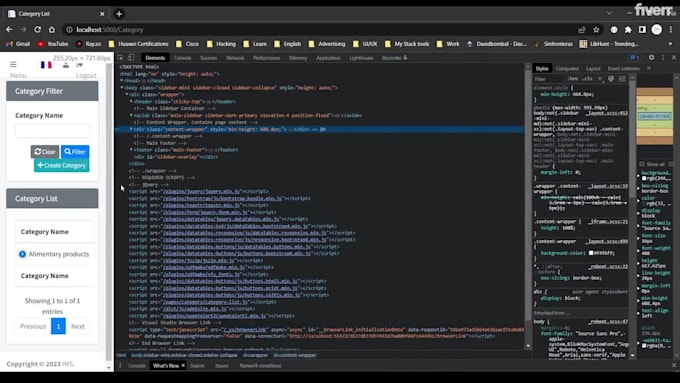
Task: Expand the aside main-sidebar node
Action: 131,115
